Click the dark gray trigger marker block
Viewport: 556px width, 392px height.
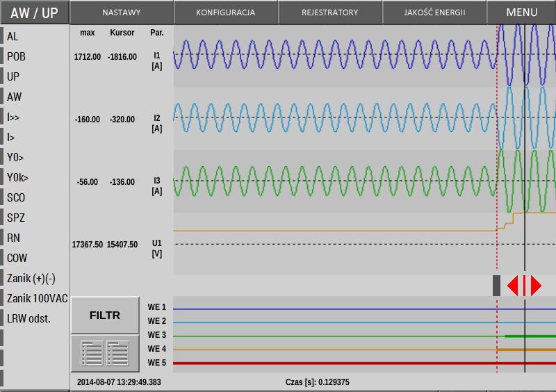click(497, 286)
